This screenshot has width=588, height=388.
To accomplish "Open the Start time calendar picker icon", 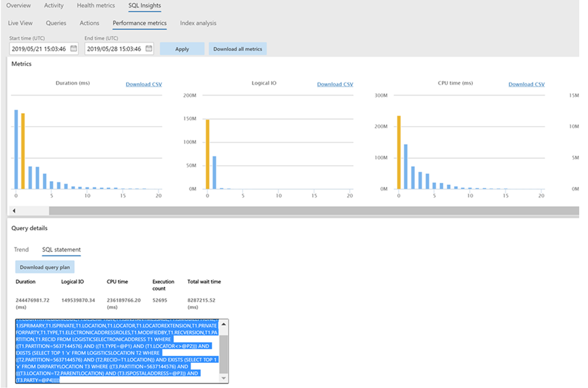I will click(x=74, y=48).
